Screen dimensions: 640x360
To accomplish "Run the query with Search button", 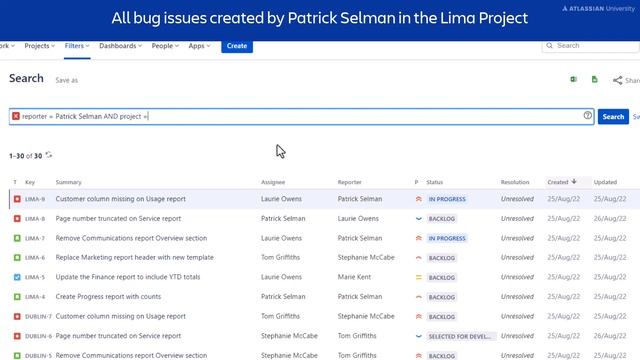I will 613,117.
